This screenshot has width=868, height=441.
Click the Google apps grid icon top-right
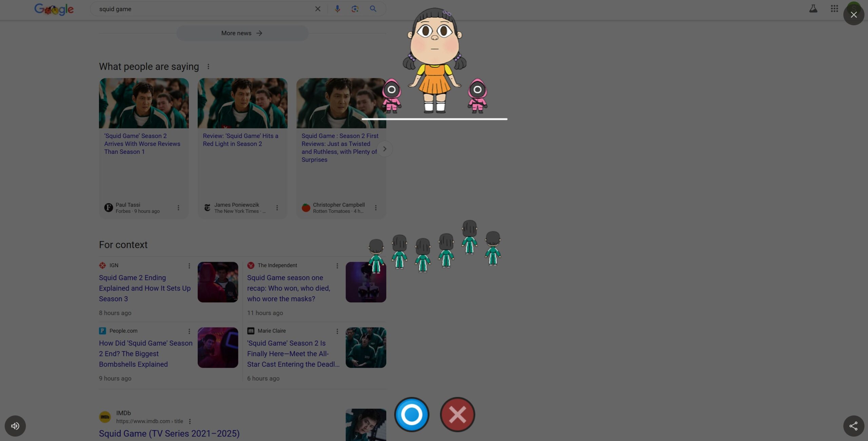(834, 8)
